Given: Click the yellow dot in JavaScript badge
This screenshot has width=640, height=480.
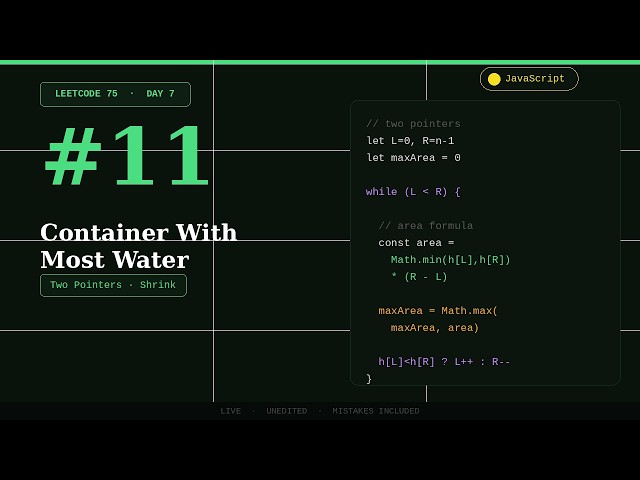Looking at the screenshot, I should click(494, 79).
